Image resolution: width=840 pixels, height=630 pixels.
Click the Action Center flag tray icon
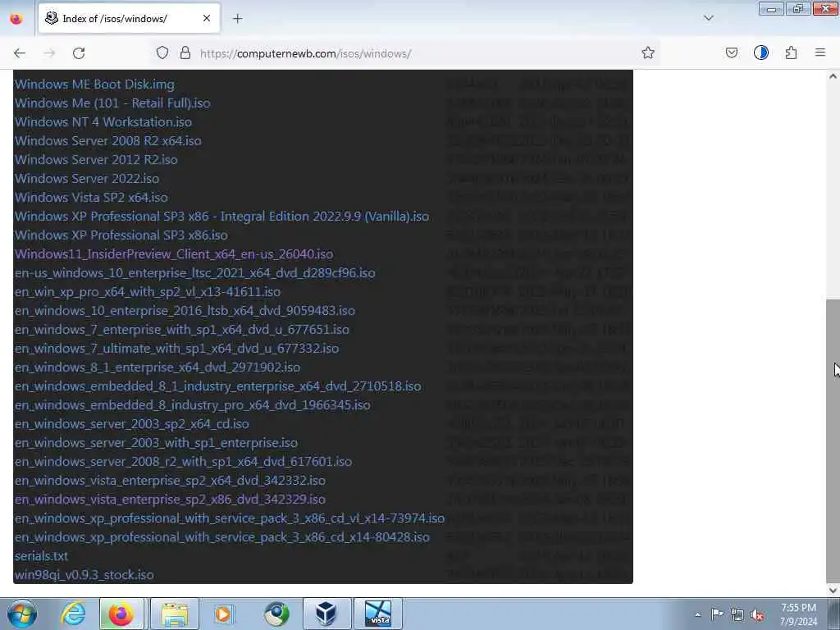click(x=717, y=614)
